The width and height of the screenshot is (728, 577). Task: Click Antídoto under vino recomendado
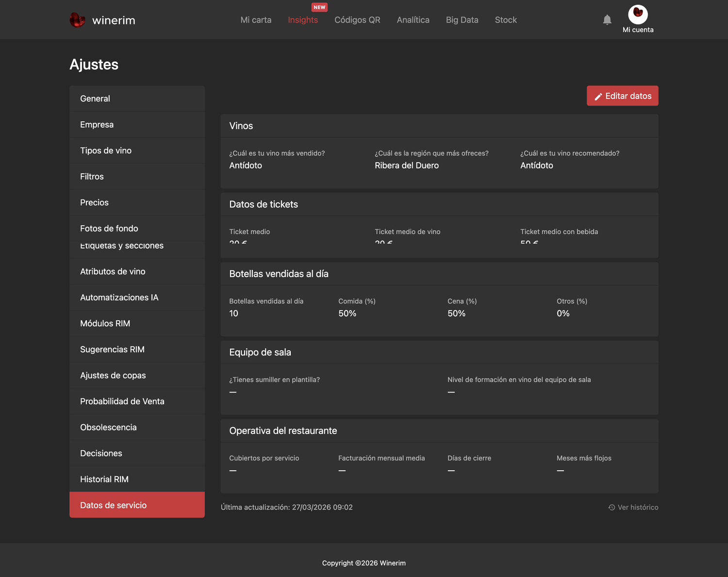[537, 165]
